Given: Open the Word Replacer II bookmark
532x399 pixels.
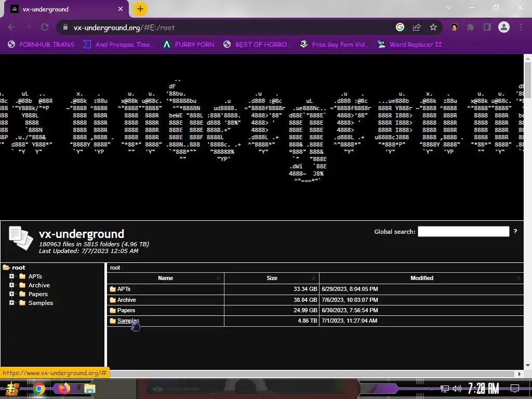Looking at the screenshot, I should 410,45.
